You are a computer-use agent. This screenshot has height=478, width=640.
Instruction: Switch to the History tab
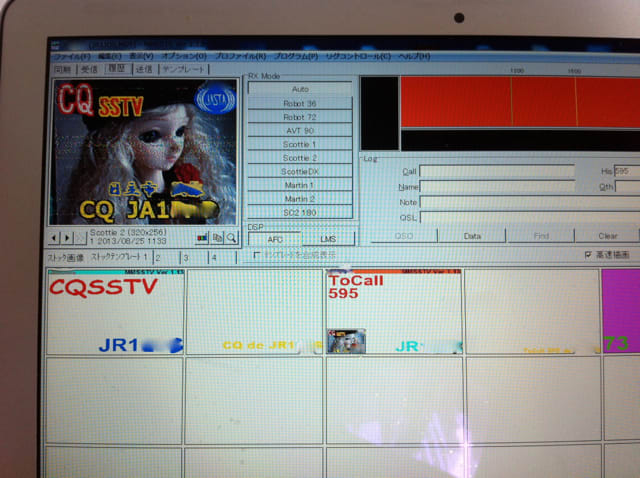point(117,69)
